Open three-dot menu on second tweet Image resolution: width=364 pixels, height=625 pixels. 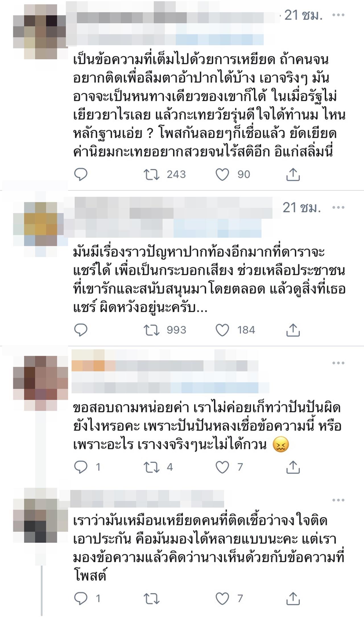tap(338, 207)
